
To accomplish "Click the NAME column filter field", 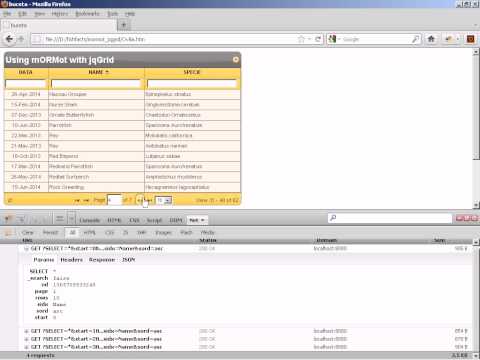I will [x=96, y=84].
